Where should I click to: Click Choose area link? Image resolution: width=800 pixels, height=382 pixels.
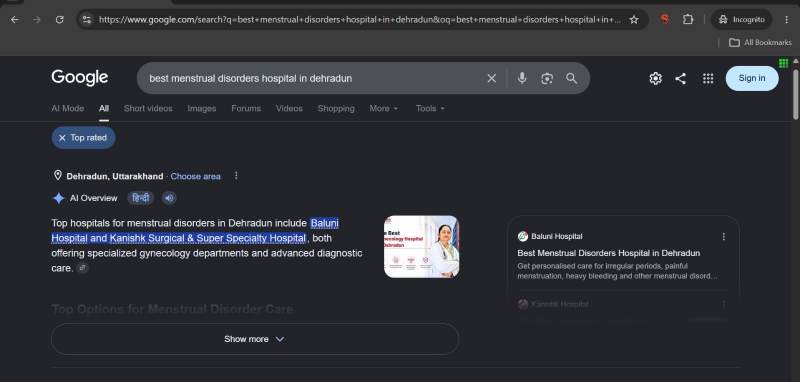[195, 176]
